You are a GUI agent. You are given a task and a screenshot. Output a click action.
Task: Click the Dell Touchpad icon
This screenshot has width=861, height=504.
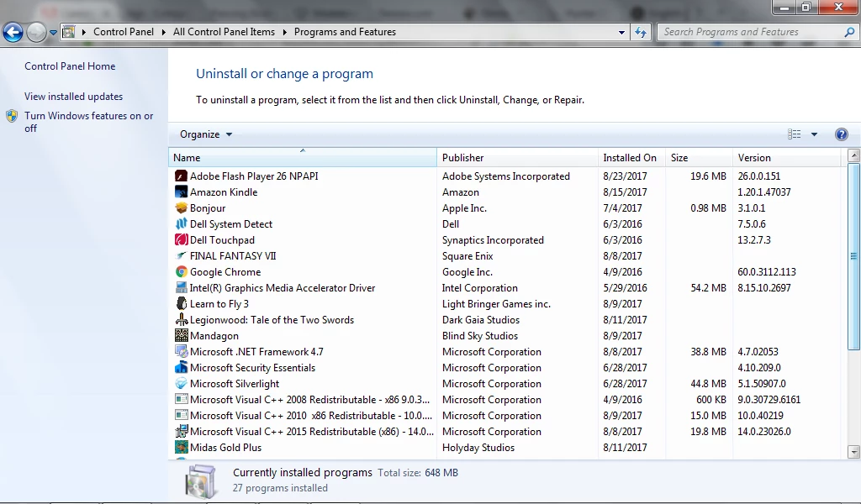point(182,239)
